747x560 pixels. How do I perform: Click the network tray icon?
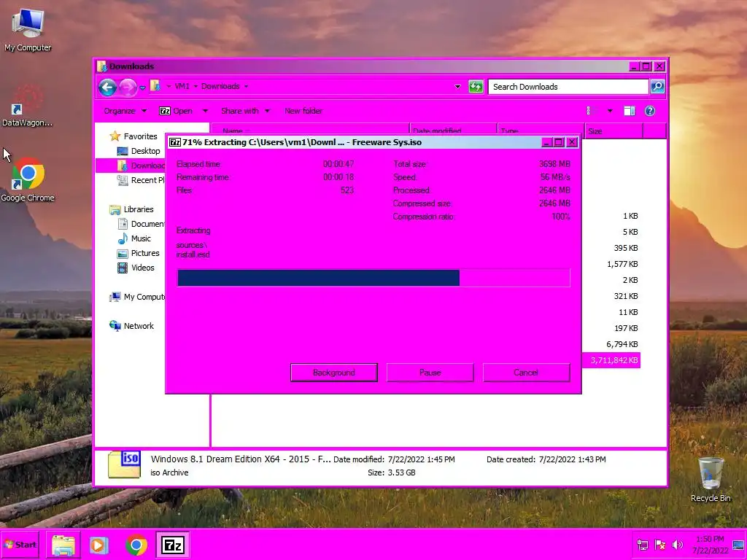pyautogui.click(x=642, y=544)
